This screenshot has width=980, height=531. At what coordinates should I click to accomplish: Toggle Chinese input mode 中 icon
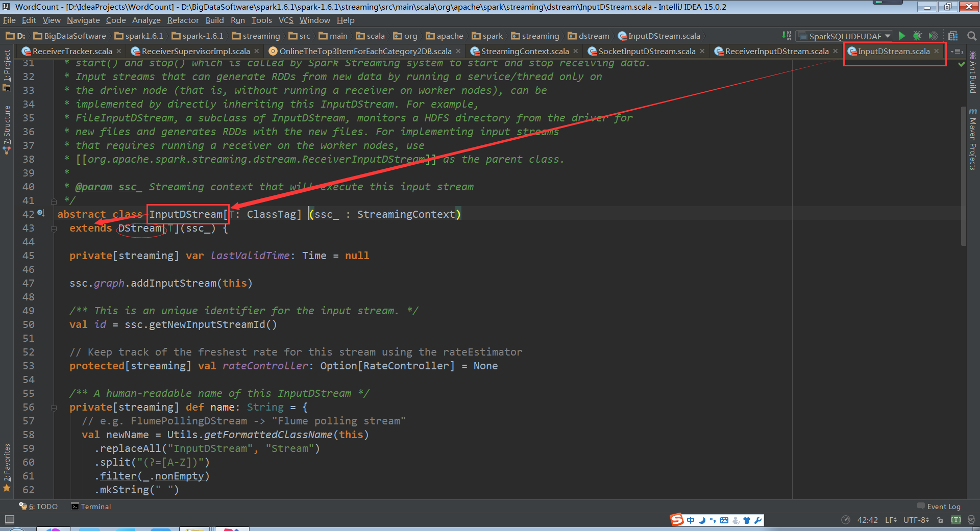coord(691,520)
